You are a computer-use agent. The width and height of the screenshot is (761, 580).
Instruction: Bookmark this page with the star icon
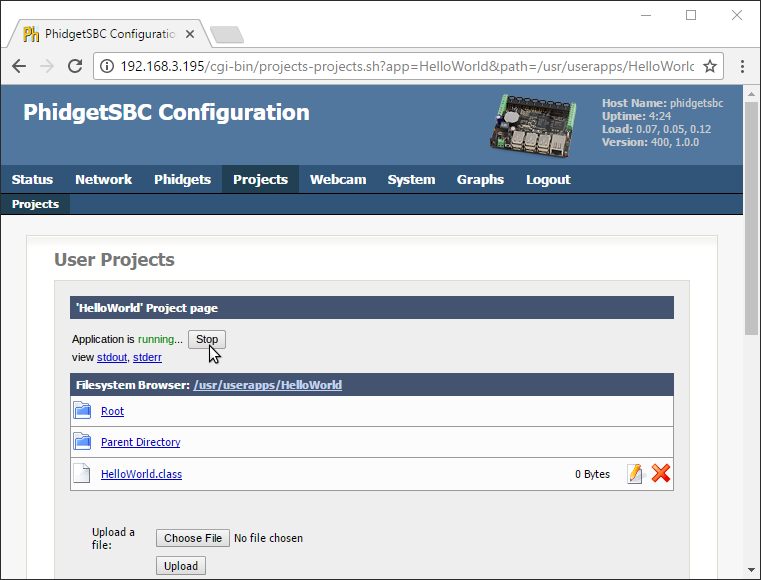click(710, 66)
